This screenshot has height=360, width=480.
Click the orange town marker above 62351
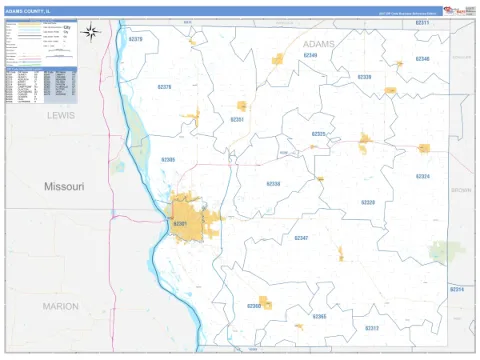242,106
